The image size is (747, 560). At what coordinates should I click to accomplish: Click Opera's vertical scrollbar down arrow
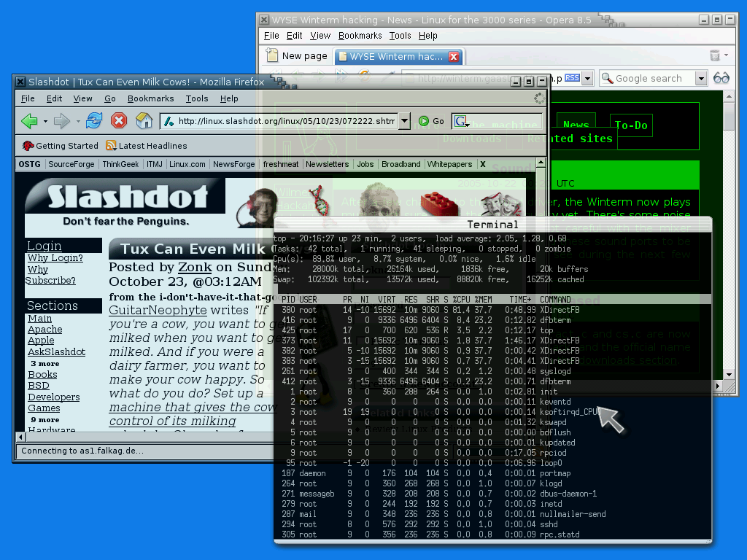point(729,375)
